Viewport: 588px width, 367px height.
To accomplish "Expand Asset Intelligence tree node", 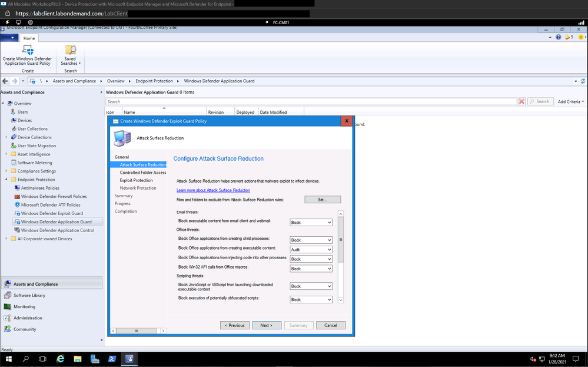I will 6,154.
